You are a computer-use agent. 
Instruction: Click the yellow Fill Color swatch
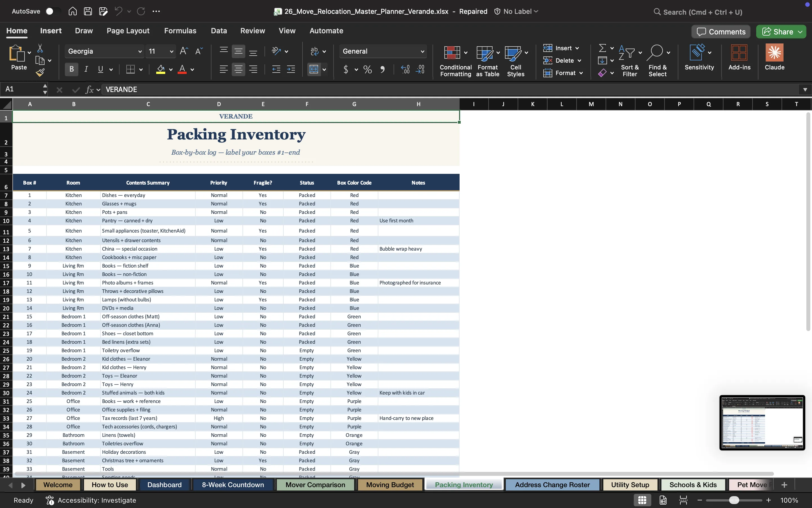point(161,69)
